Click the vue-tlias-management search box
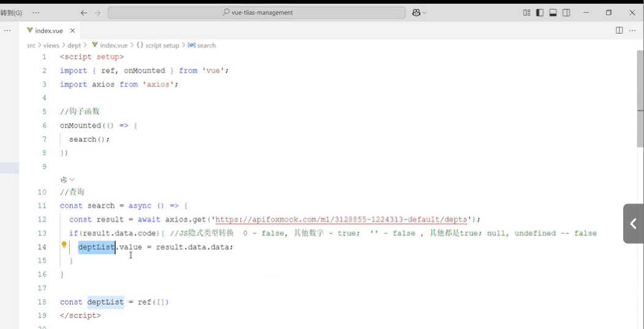This screenshot has width=644, height=329. (256, 13)
